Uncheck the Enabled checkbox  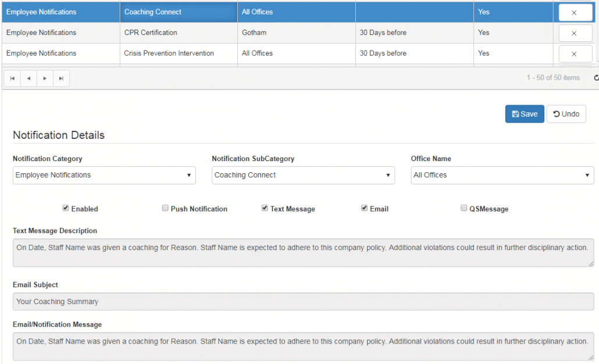pos(66,208)
